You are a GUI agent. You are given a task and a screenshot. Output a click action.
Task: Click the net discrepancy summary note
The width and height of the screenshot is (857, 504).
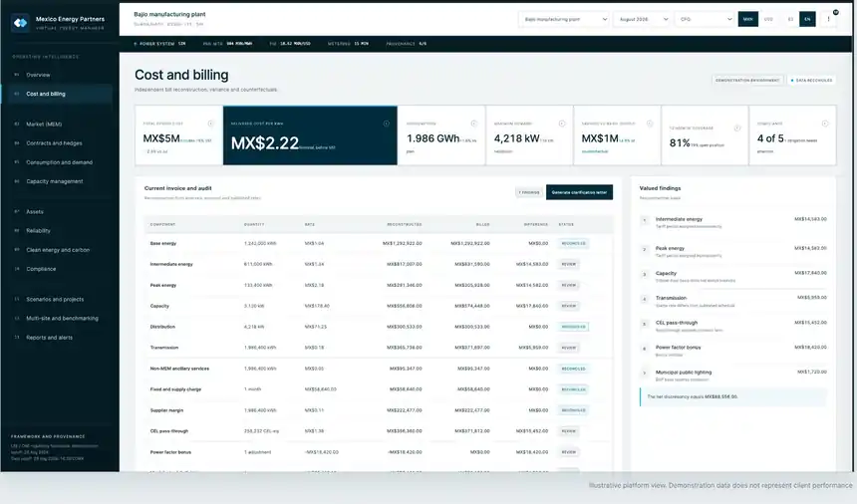pyautogui.click(x=732, y=397)
